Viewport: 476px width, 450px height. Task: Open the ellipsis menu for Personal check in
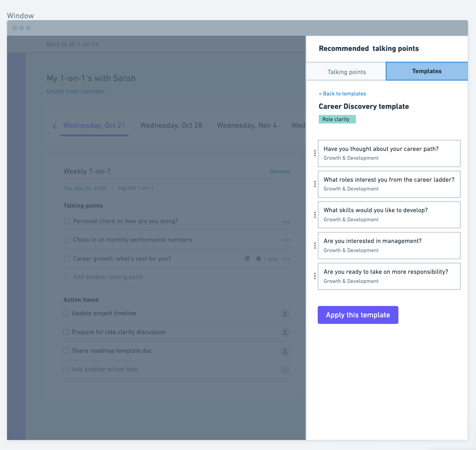[286, 222]
